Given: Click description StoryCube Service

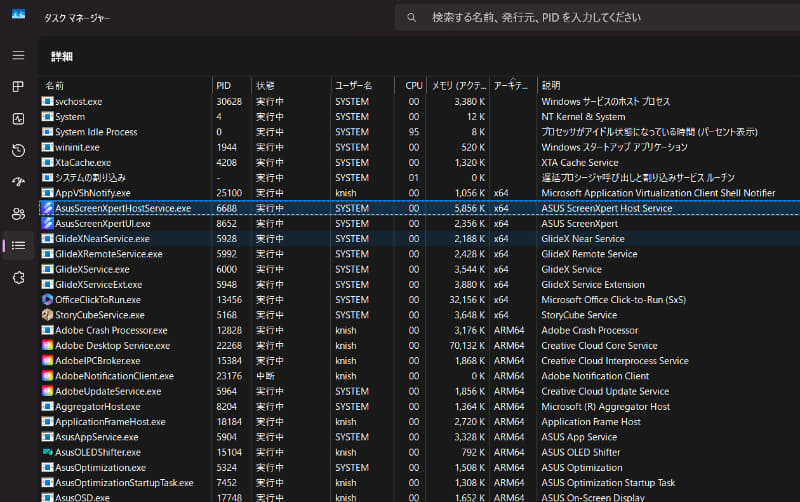Looking at the screenshot, I should coord(579,315).
